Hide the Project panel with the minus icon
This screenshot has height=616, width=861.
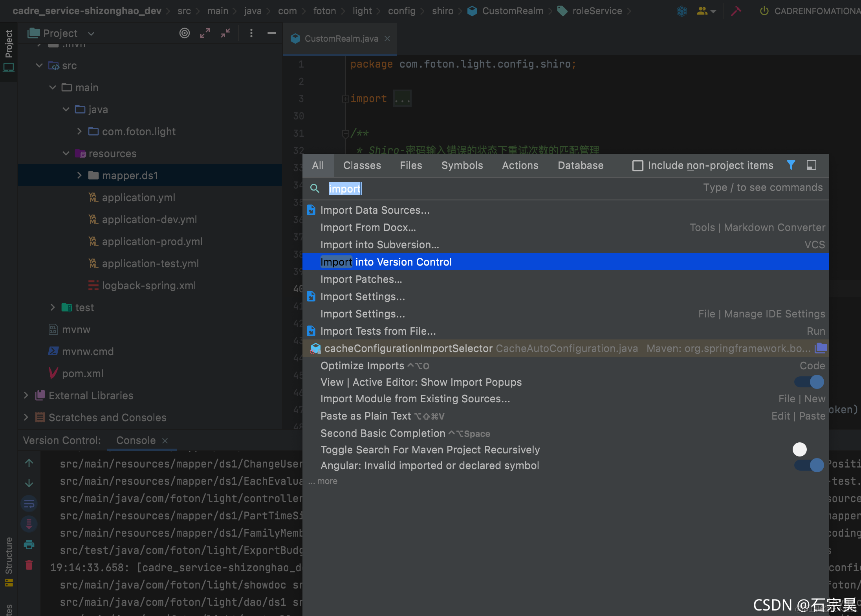(271, 33)
